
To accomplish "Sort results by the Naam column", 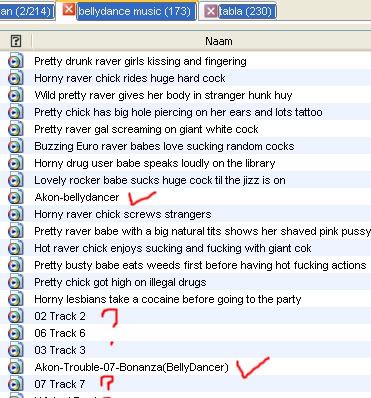I will [218, 41].
